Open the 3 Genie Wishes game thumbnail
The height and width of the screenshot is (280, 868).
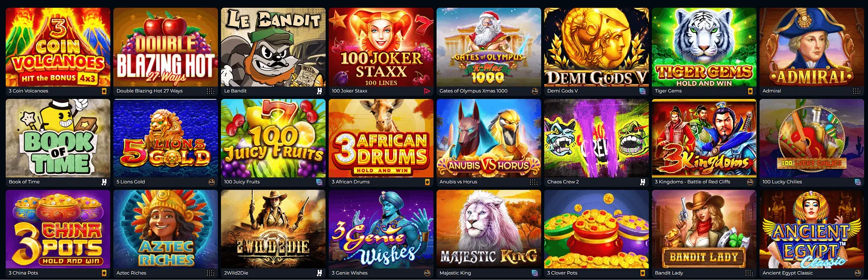coord(381,229)
